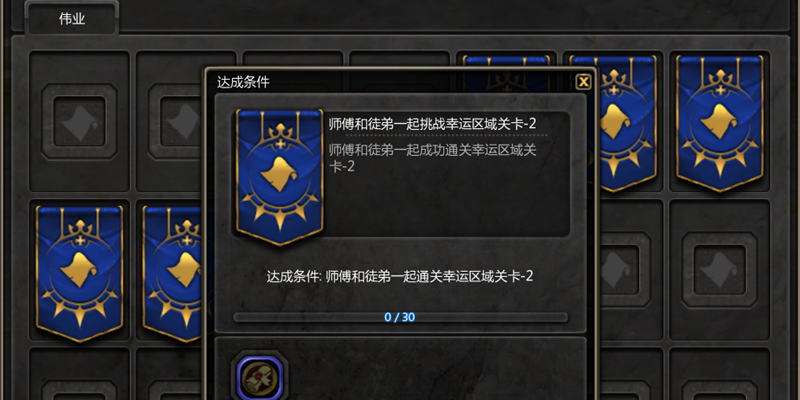
Task: Click description 师傅和徒弟一起成功通关幸运区域关卡-2
Action: pos(432,158)
